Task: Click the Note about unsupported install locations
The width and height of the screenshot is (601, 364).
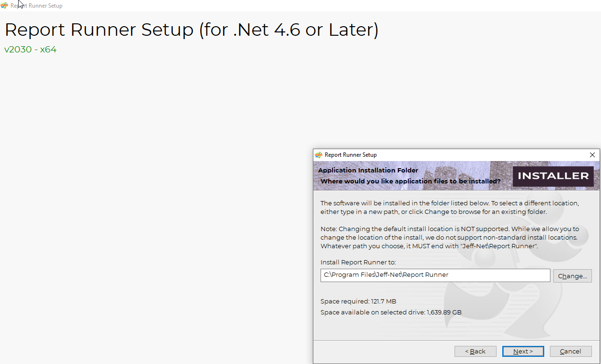Action: pyautogui.click(x=449, y=237)
